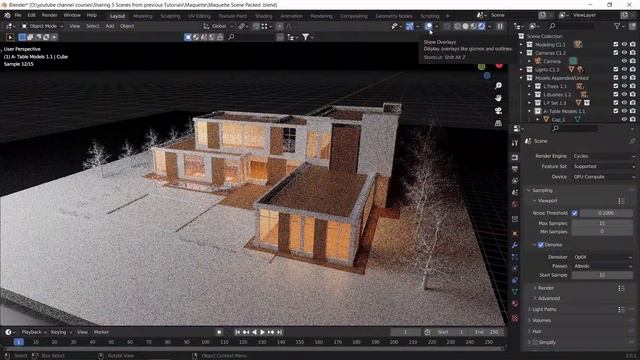Open the Render menu

point(50,16)
